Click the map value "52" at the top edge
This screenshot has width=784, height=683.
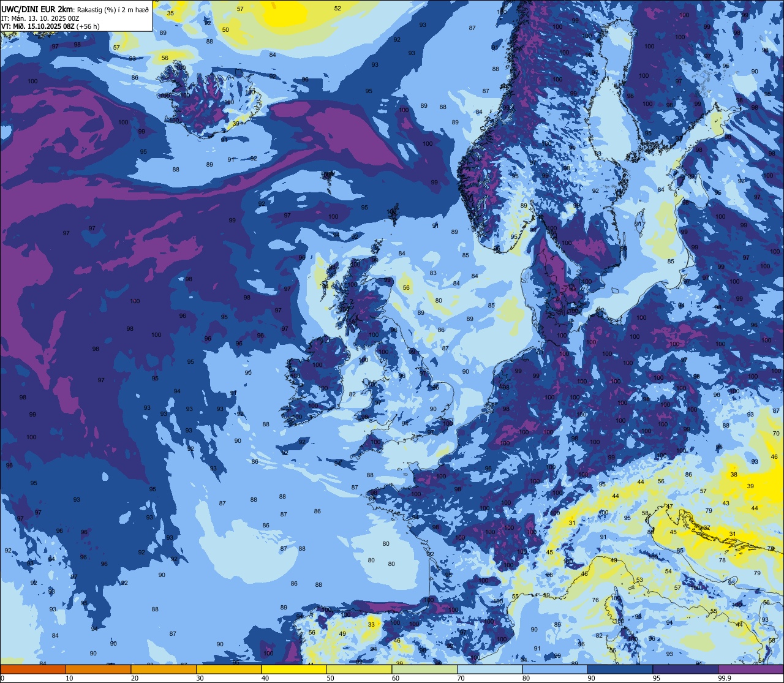click(x=337, y=9)
